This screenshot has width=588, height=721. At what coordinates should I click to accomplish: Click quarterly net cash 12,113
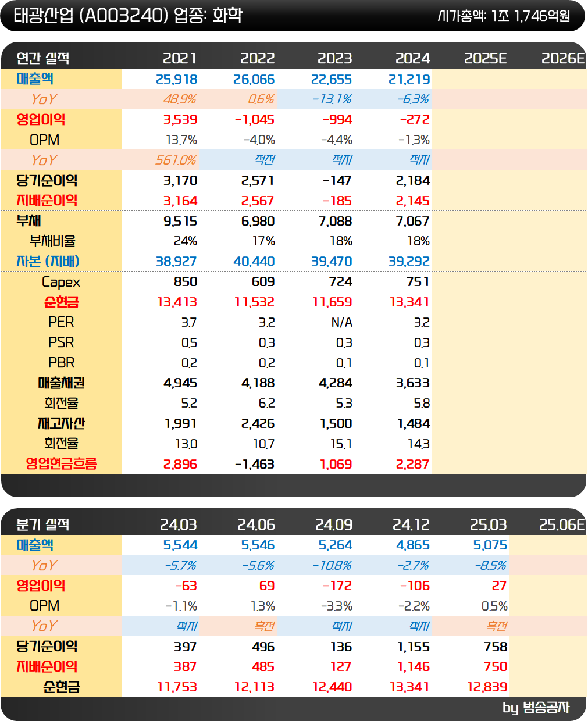pos(255,687)
